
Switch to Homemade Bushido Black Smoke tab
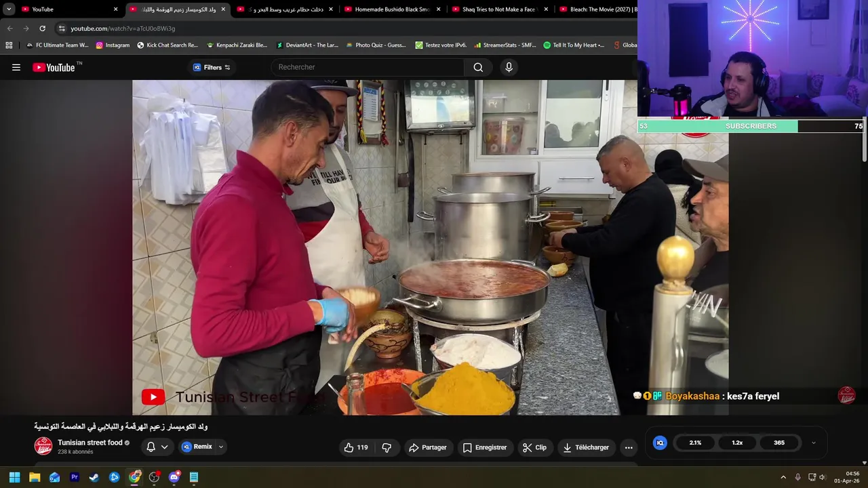click(392, 9)
